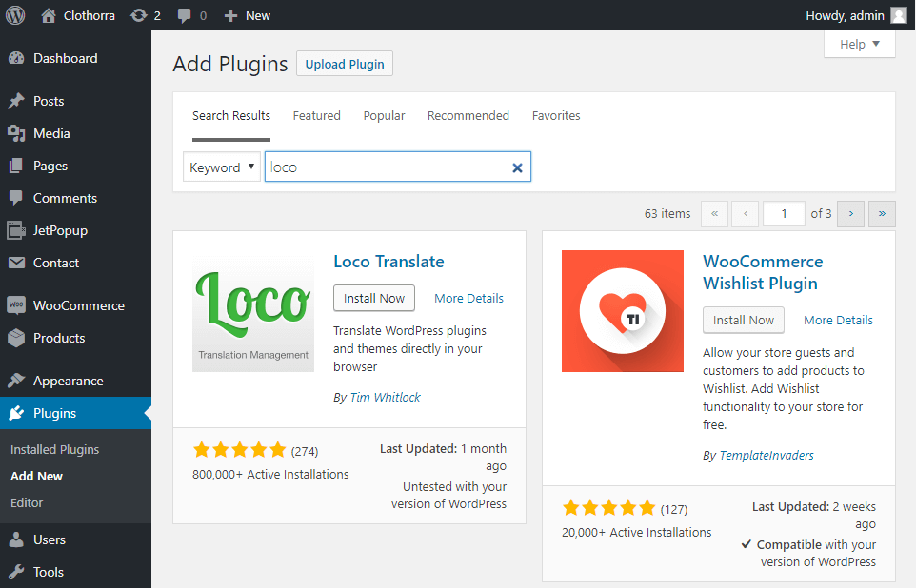Select the Add New submenu item
The width and height of the screenshot is (916, 588).
36,476
